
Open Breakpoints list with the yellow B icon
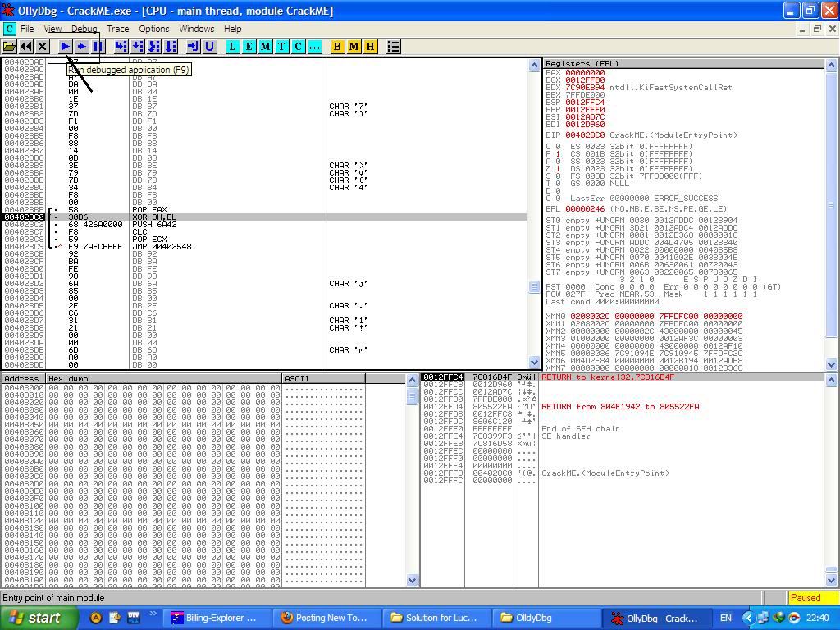click(x=337, y=47)
